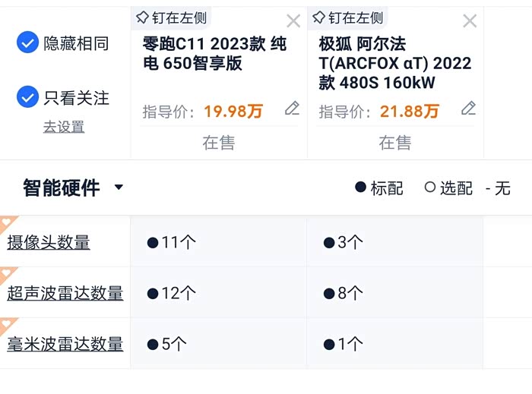Toggle the 隐藏相同 checkbox
This screenshot has width=532, height=394.
pyautogui.click(x=28, y=43)
